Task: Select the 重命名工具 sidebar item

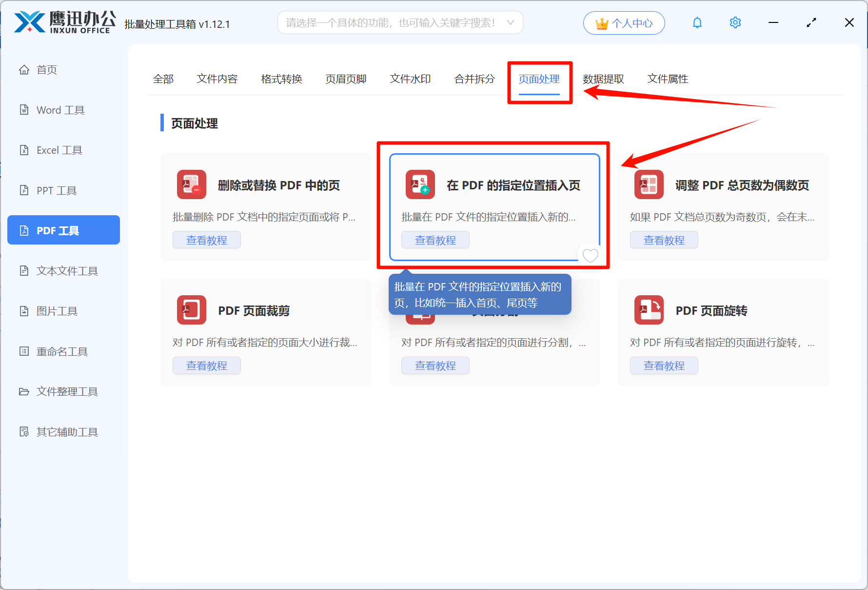Action: point(61,351)
